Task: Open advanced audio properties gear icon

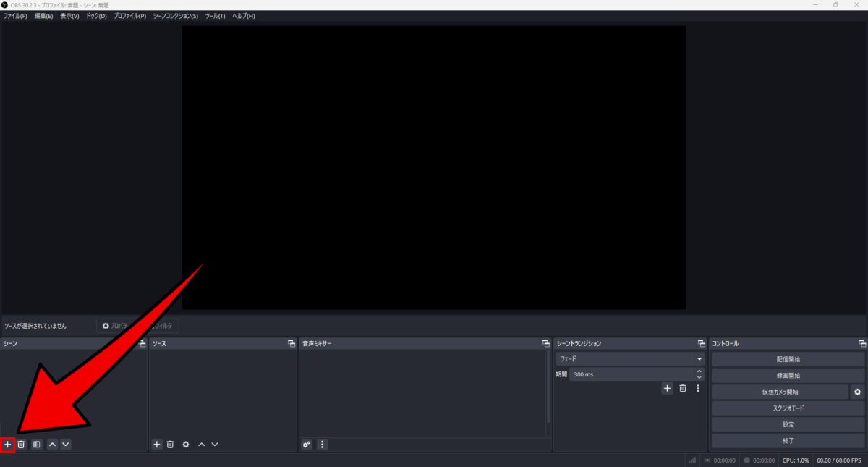Action: (306, 445)
